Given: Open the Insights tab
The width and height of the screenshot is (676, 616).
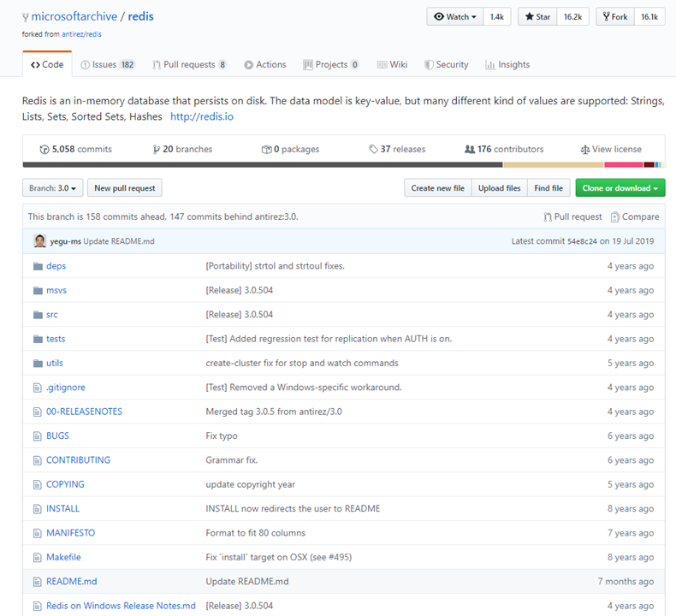Looking at the screenshot, I should click(x=507, y=65).
